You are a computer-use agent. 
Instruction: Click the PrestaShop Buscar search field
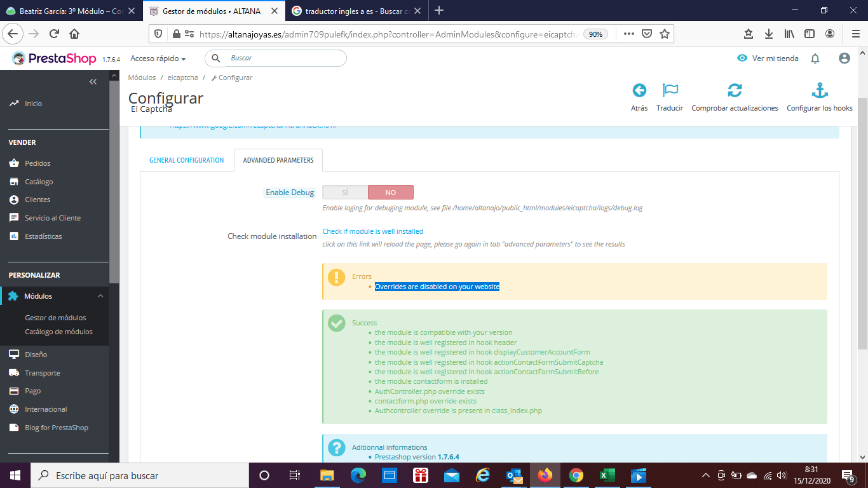276,58
